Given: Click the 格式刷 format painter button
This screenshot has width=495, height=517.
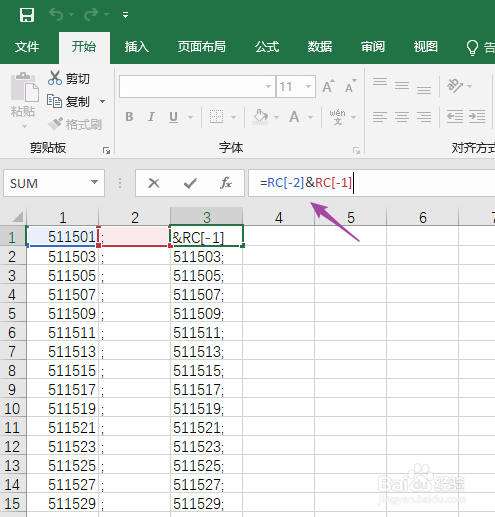Looking at the screenshot, I should [x=75, y=124].
